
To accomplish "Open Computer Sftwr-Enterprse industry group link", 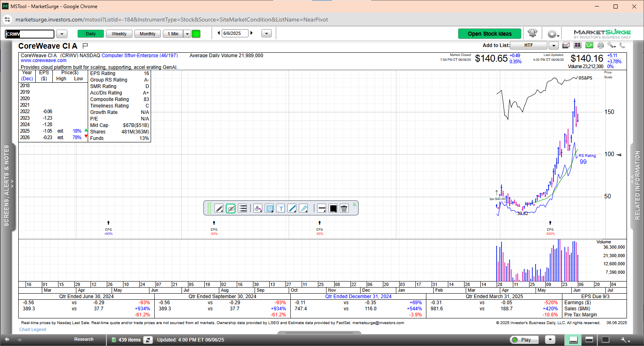I will click(x=140, y=56).
